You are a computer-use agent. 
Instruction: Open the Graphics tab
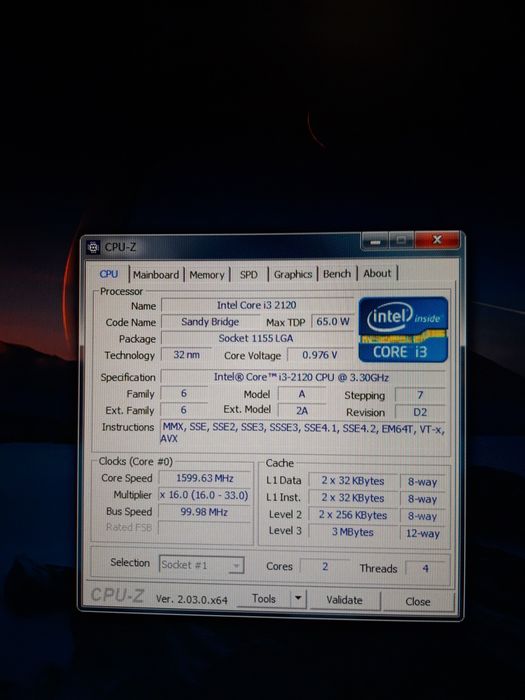pos(292,274)
